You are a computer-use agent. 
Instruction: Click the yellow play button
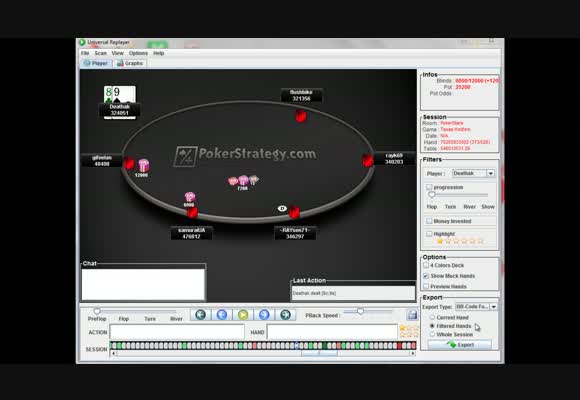tap(243, 315)
